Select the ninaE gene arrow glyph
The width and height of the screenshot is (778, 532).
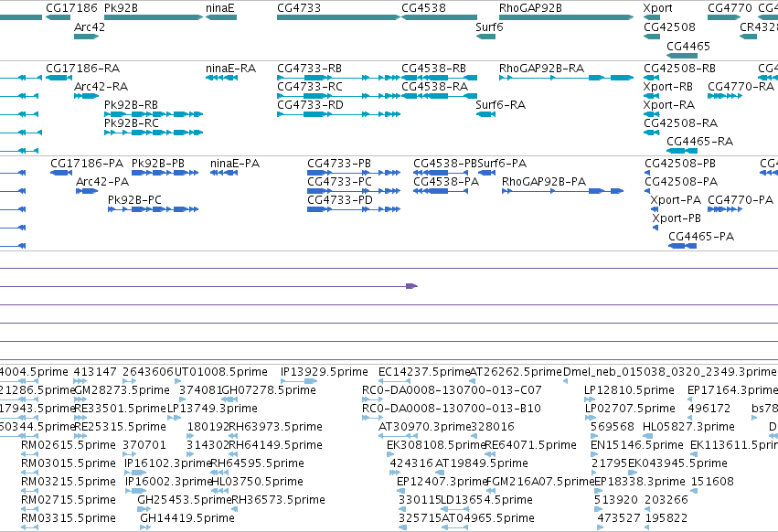(x=221, y=17)
